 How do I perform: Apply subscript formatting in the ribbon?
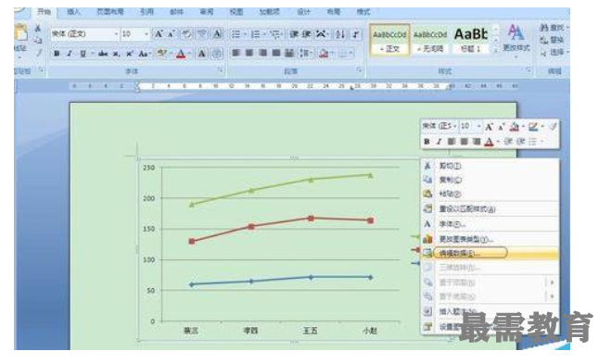pos(116,54)
